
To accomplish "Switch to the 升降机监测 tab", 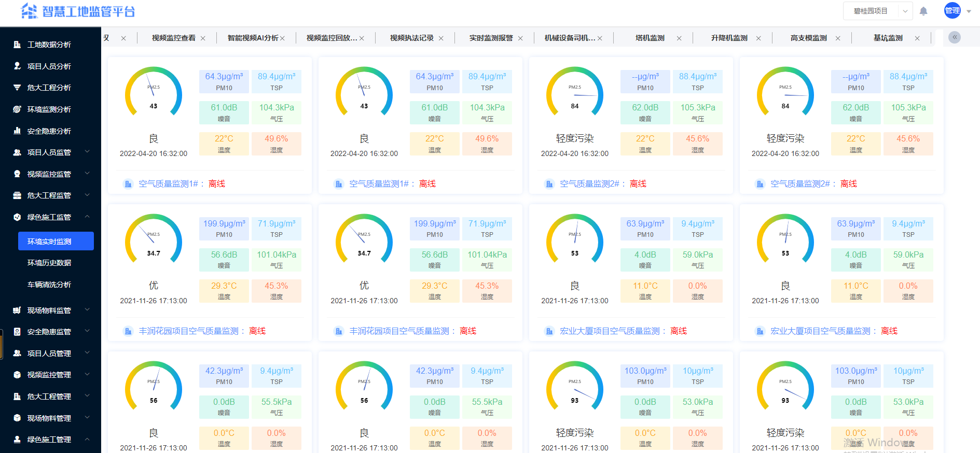I will tap(729, 38).
